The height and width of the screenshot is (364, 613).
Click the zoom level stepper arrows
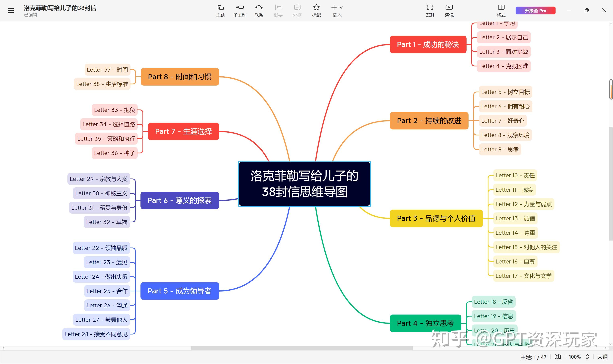point(587,357)
